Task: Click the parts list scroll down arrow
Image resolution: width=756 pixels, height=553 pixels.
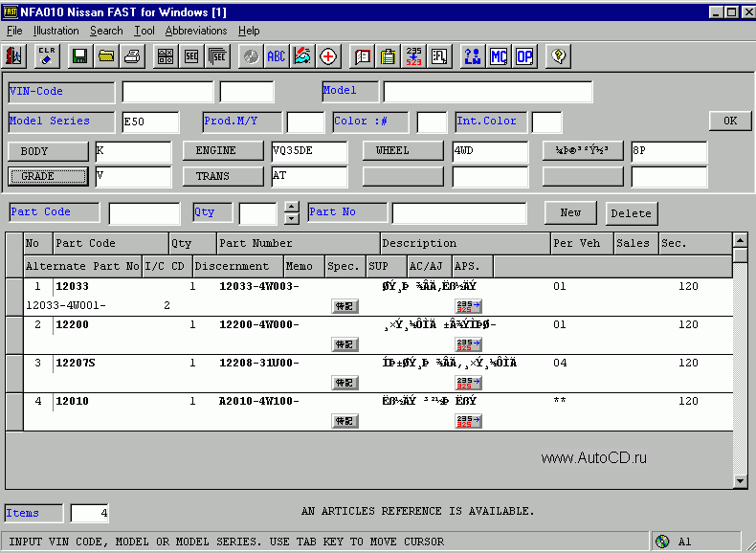Action: point(740,480)
